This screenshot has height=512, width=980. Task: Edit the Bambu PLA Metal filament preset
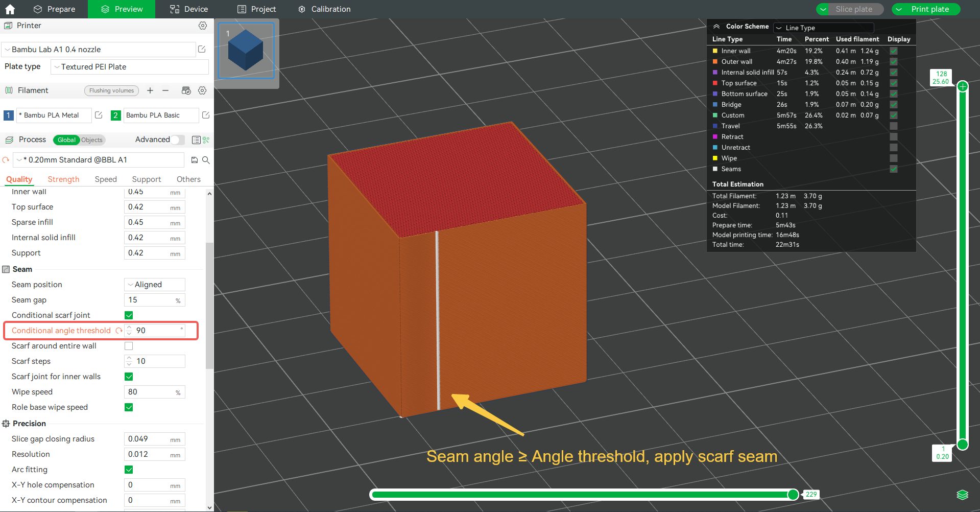point(99,115)
